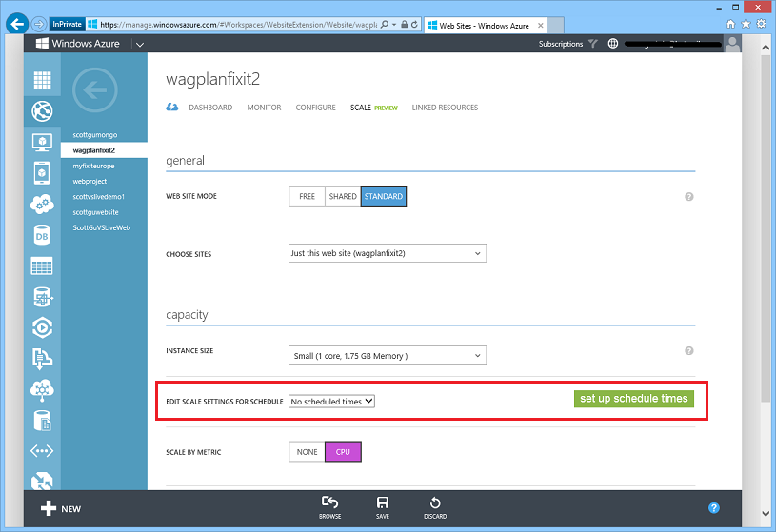776x532 pixels.
Task: Open the Instance Size dropdown
Action: (388, 355)
